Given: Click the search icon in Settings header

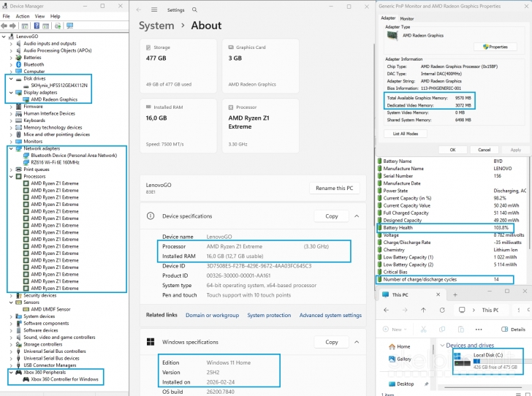Looking at the screenshot, I should (194, 10).
